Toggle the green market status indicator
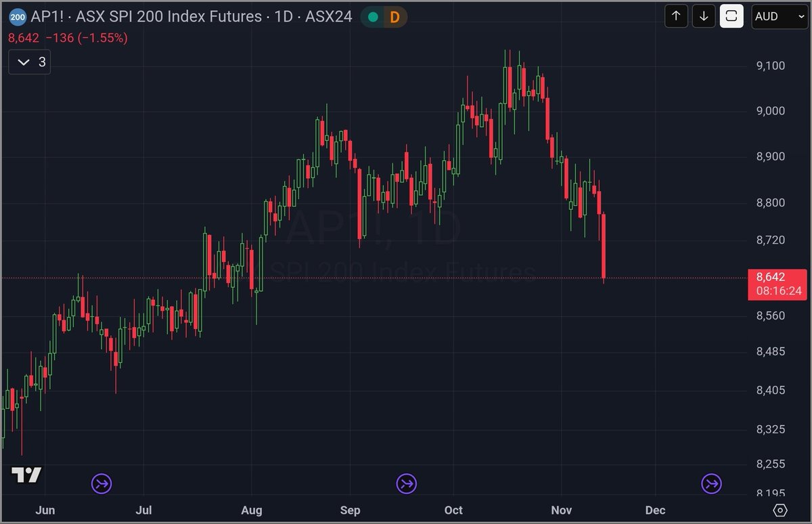812x524 pixels. (x=374, y=16)
